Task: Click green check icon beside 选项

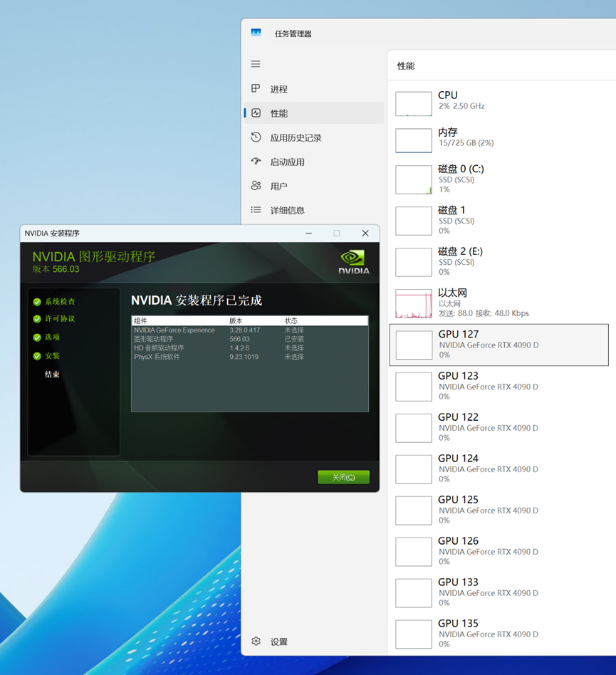Action: point(37,337)
